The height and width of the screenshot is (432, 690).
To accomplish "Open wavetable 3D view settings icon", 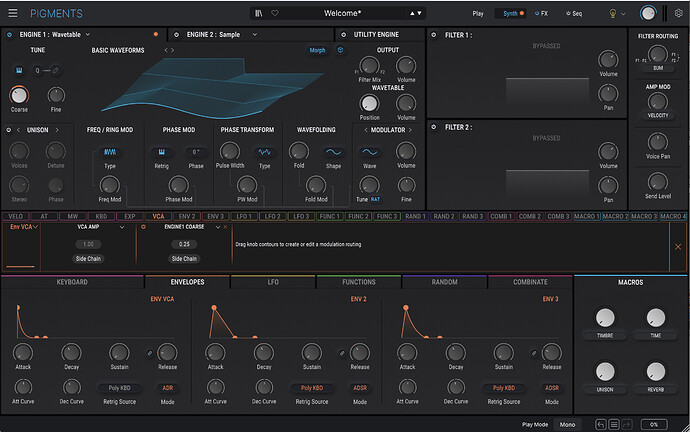I will [x=340, y=50].
